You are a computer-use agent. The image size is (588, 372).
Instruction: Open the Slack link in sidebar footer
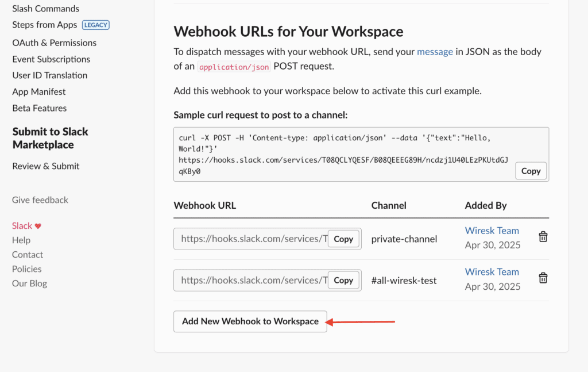tap(22, 225)
